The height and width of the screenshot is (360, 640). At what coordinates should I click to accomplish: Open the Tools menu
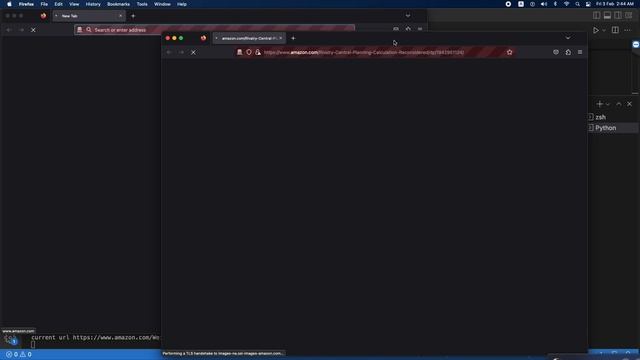(x=142, y=4)
